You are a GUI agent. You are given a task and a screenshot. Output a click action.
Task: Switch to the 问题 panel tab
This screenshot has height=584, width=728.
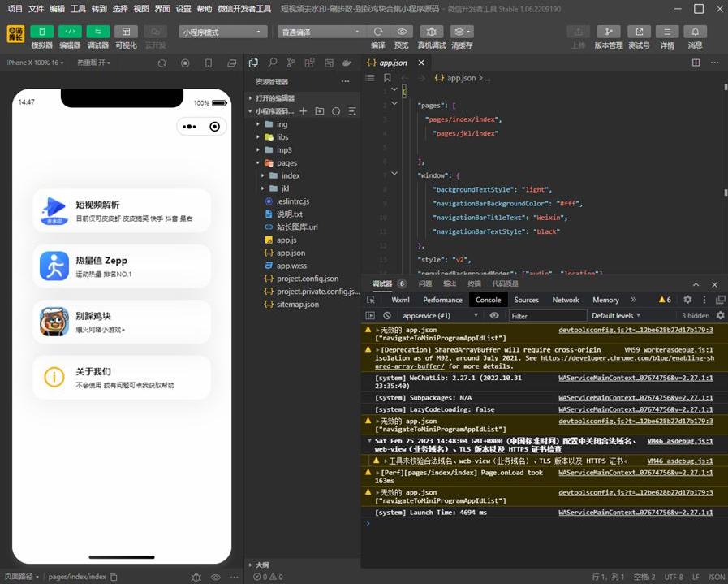point(424,283)
